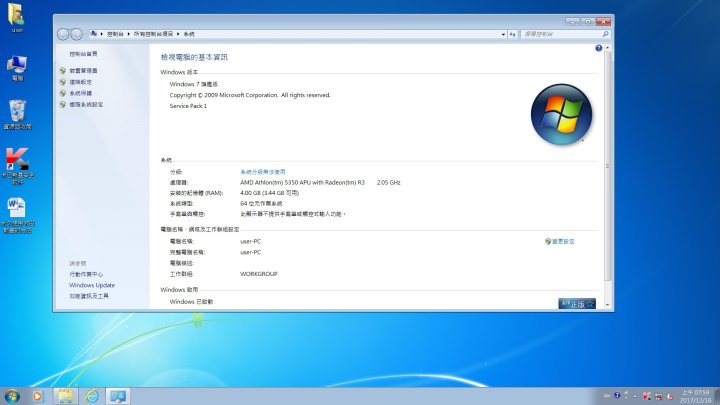720x405 pixels.
Task: Select the System window taskbar button
Action: (x=118, y=396)
